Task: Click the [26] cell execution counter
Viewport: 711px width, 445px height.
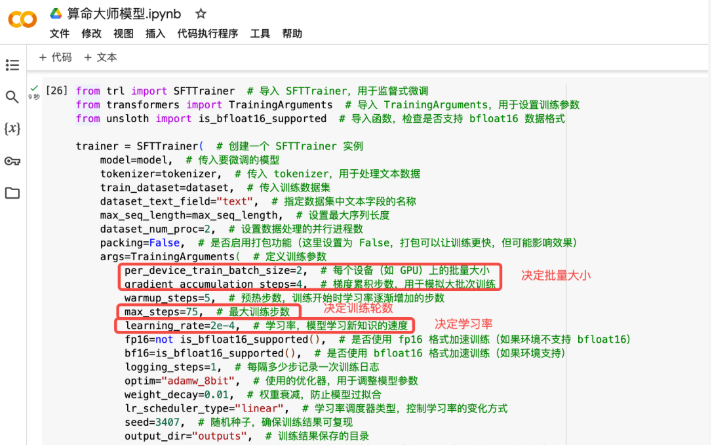Action: tap(57, 91)
